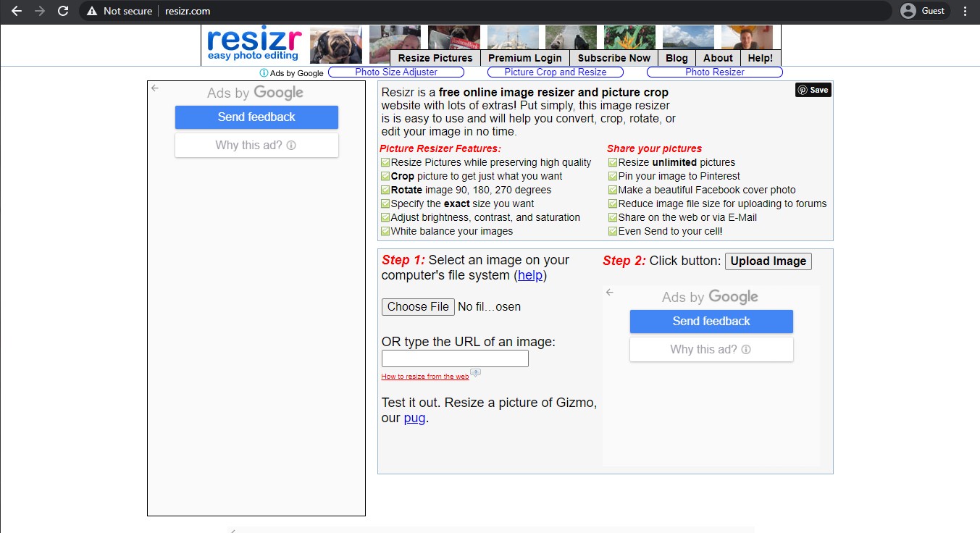
Task: Click the checkmark beside Crop picture
Action: coord(385,177)
